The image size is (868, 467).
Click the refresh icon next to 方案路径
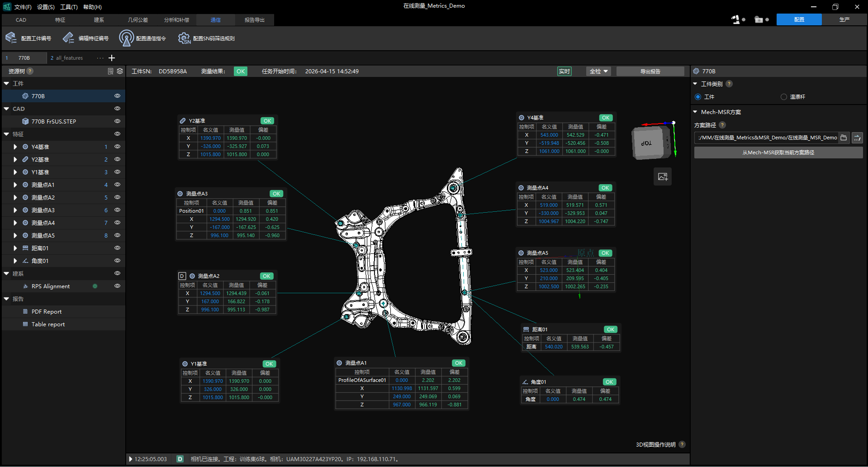[x=857, y=138]
